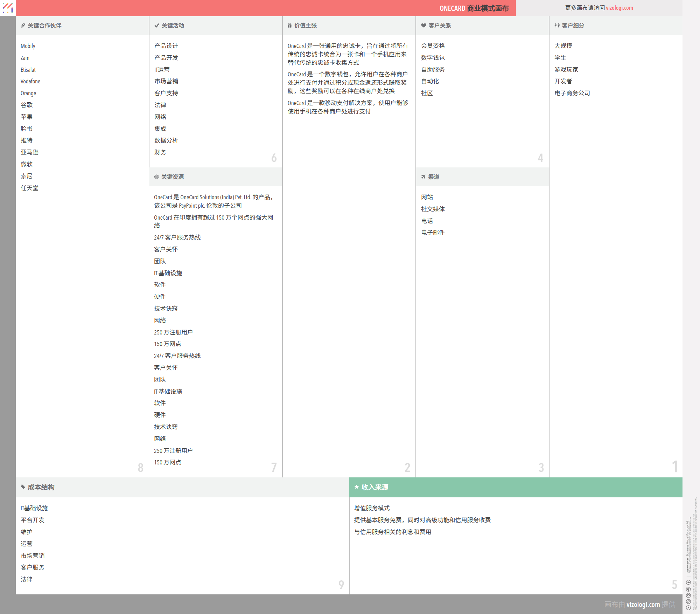Select the 成本结构 section header
Viewport: 700px width, 614px height.
pos(41,487)
